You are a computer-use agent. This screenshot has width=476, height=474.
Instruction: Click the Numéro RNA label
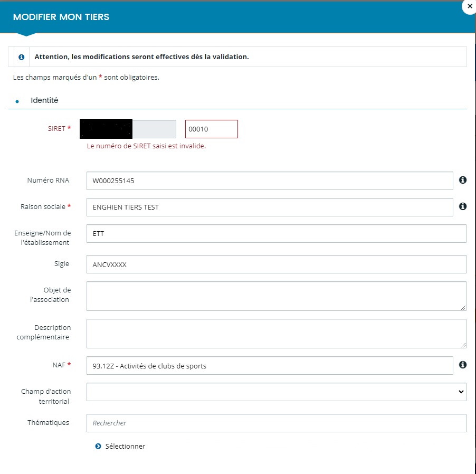(48, 180)
